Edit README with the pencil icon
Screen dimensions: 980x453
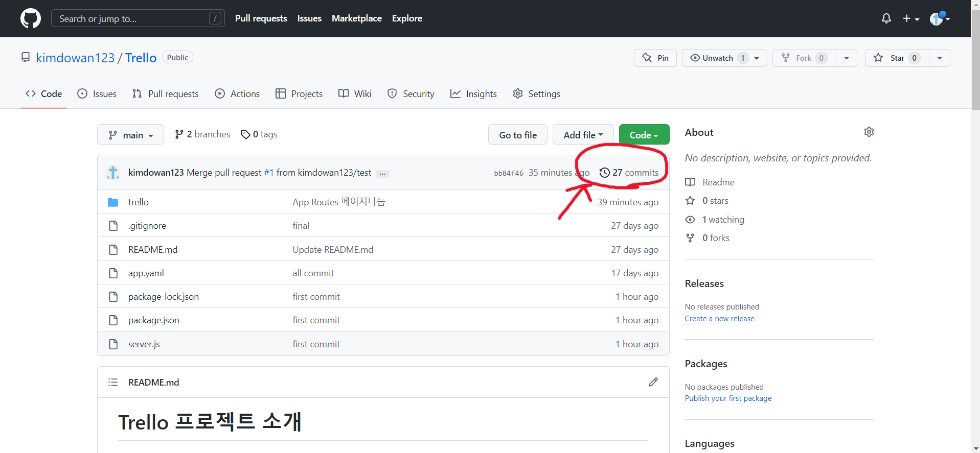[653, 382]
